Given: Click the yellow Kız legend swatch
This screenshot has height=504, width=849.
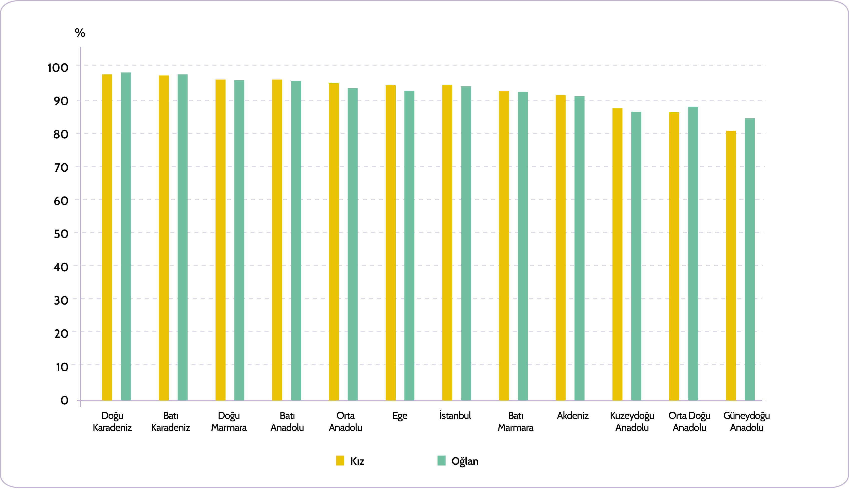Looking at the screenshot, I should (x=340, y=460).
